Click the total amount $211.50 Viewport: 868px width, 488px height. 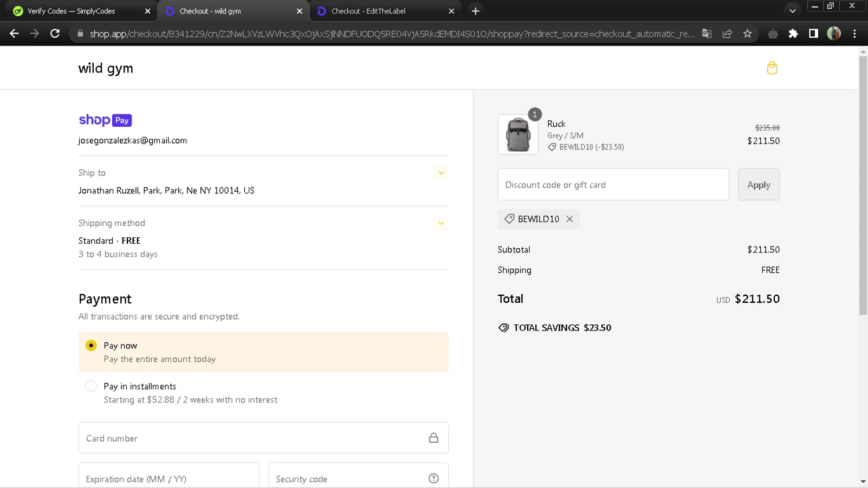(x=757, y=299)
